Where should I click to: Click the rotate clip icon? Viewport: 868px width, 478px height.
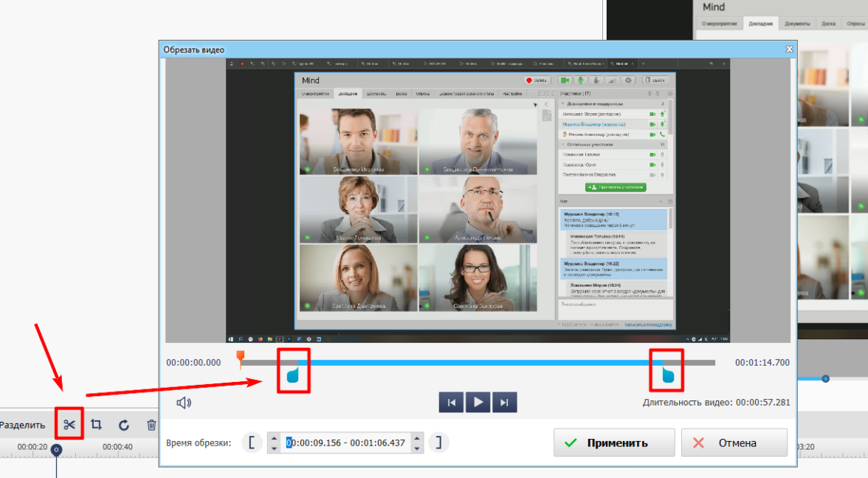point(124,425)
